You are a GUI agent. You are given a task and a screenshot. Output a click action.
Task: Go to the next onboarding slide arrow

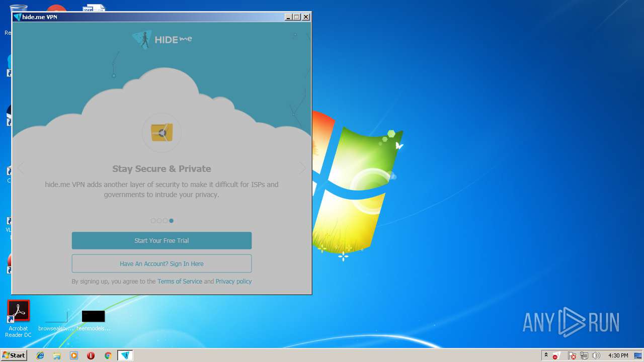[x=302, y=168]
